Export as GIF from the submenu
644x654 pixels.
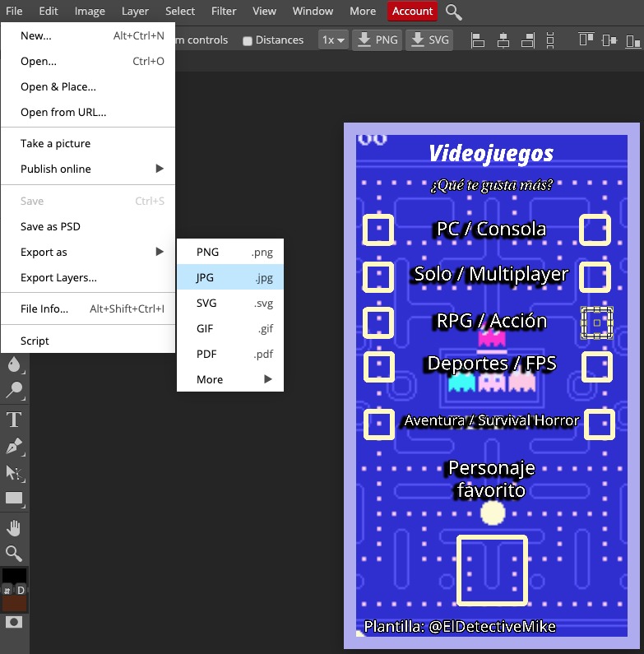coord(230,328)
